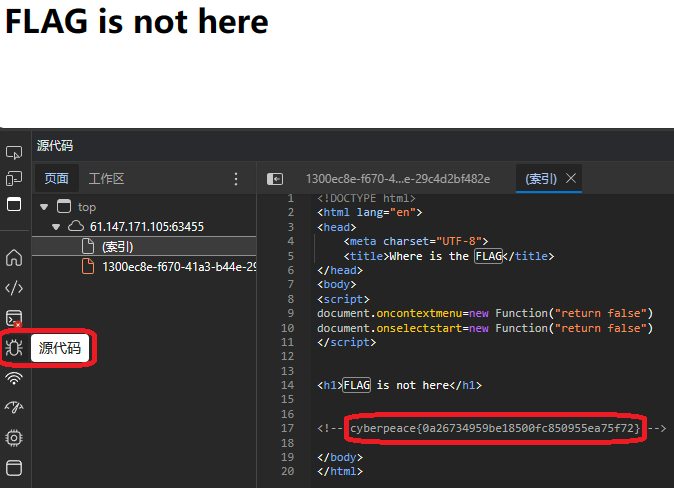Open the Console panel icon with error badge

(14, 319)
